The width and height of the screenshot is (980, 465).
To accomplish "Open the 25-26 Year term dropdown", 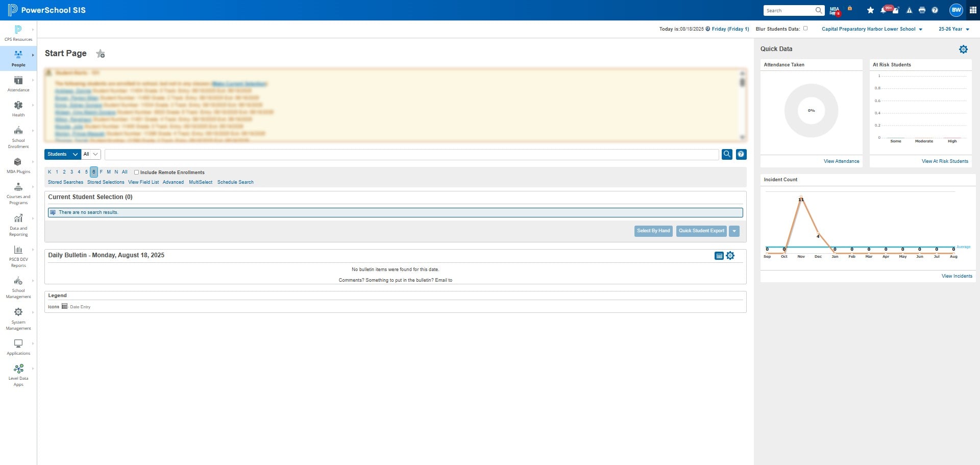I will pyautogui.click(x=953, y=29).
